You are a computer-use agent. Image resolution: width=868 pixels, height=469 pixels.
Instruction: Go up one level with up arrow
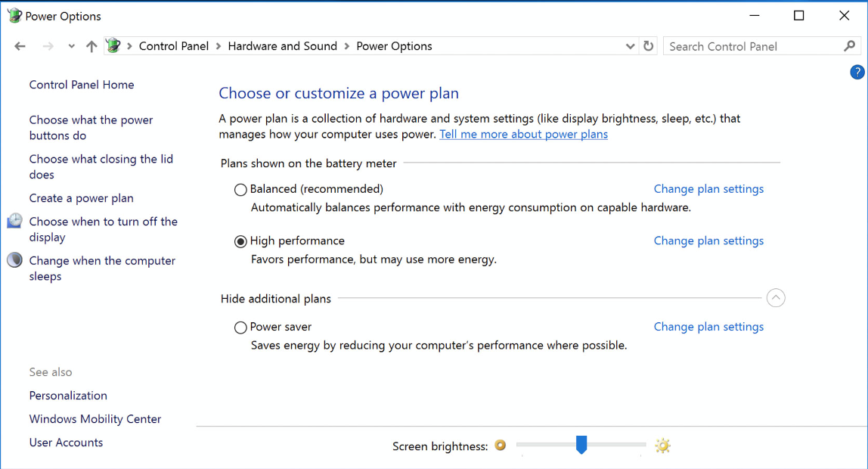91,46
